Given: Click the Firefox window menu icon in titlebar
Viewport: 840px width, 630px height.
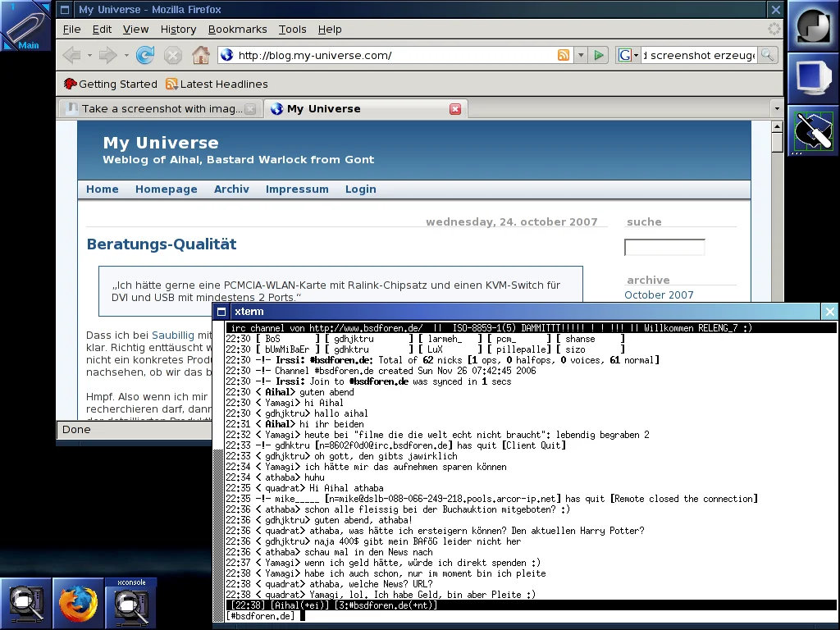Looking at the screenshot, I should [x=65, y=10].
